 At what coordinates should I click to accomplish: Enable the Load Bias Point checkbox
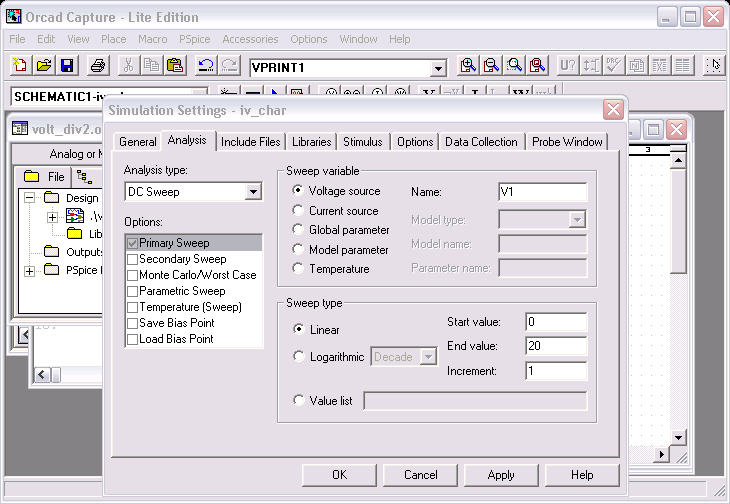coord(132,339)
